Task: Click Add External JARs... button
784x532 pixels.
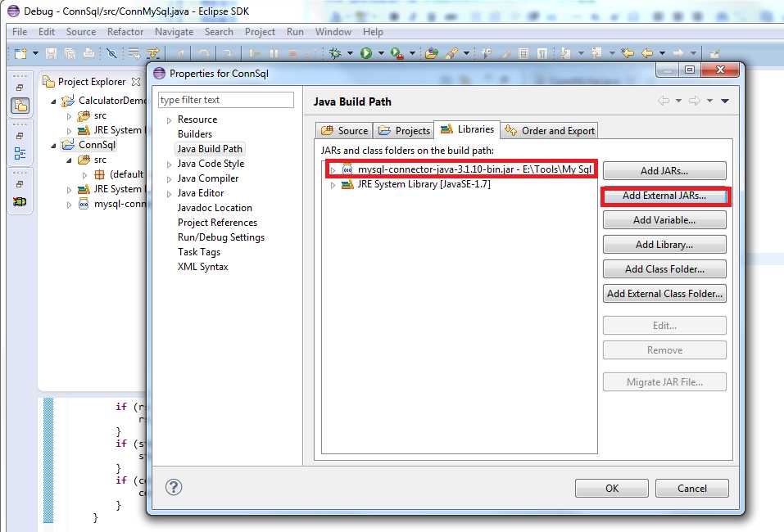Action: 664,196
